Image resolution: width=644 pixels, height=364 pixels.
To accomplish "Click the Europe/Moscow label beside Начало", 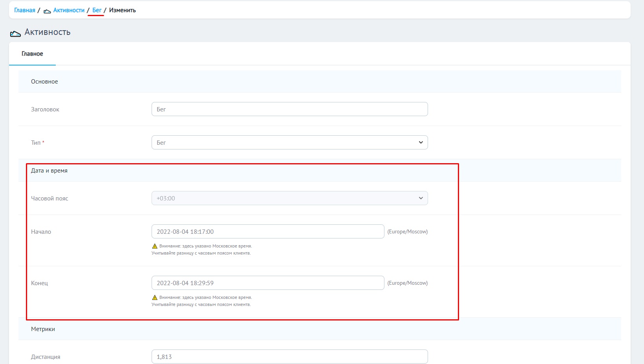I will [407, 232].
